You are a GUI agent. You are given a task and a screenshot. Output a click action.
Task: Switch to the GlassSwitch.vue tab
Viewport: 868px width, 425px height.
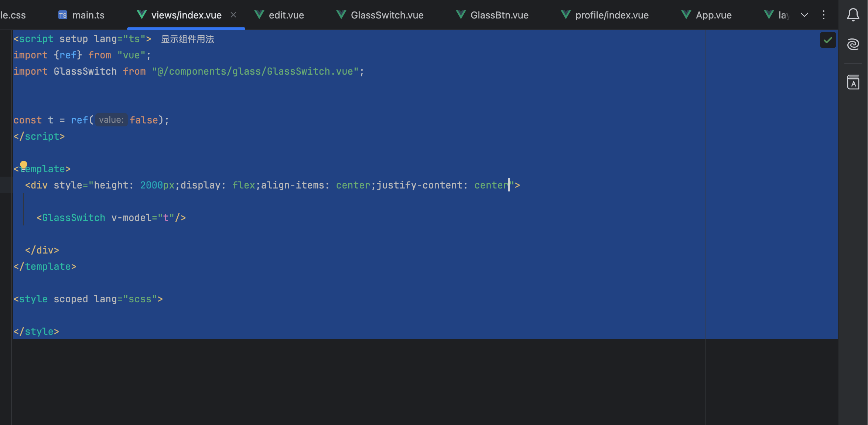tap(387, 15)
